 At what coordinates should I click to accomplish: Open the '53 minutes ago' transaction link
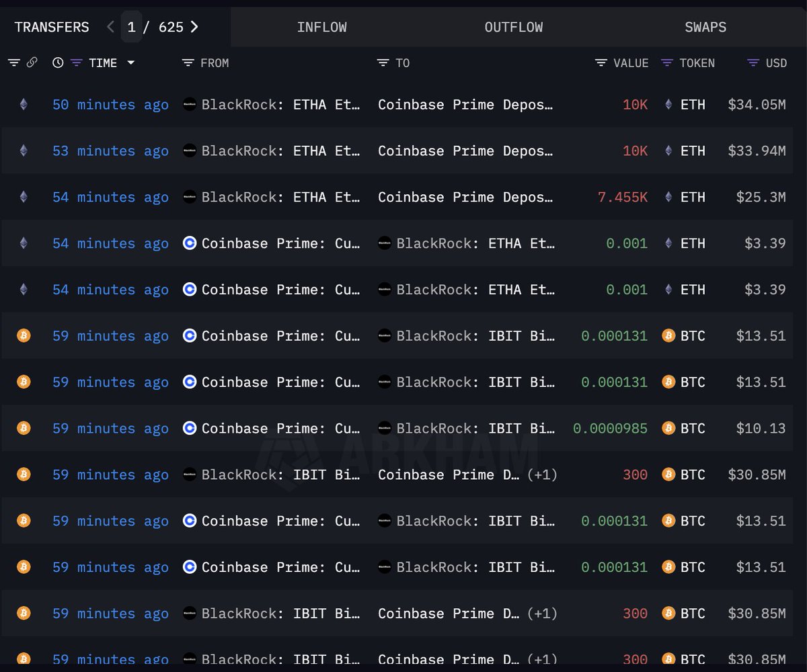pyautogui.click(x=111, y=151)
